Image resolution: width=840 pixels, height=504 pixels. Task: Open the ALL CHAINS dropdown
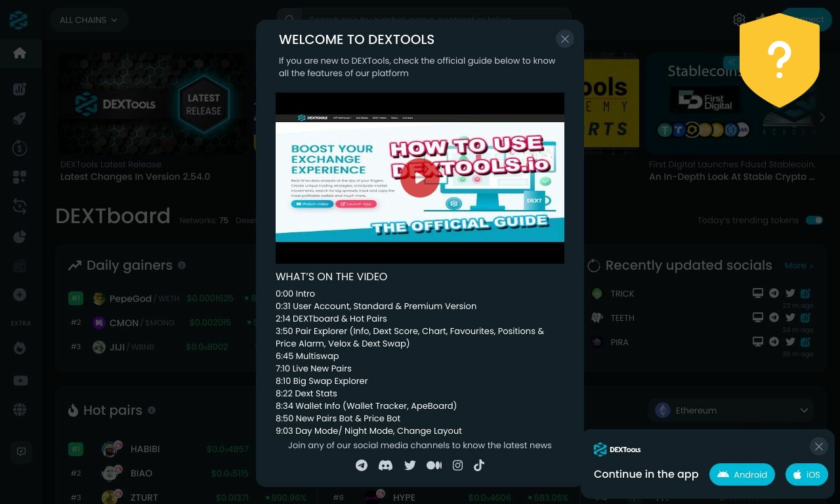point(89,20)
